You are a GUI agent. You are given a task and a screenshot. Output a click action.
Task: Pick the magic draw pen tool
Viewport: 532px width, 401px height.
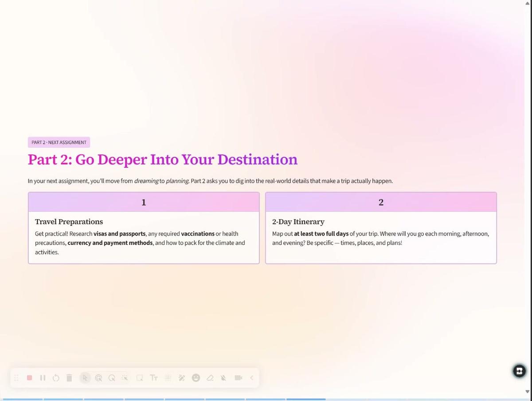point(182,378)
